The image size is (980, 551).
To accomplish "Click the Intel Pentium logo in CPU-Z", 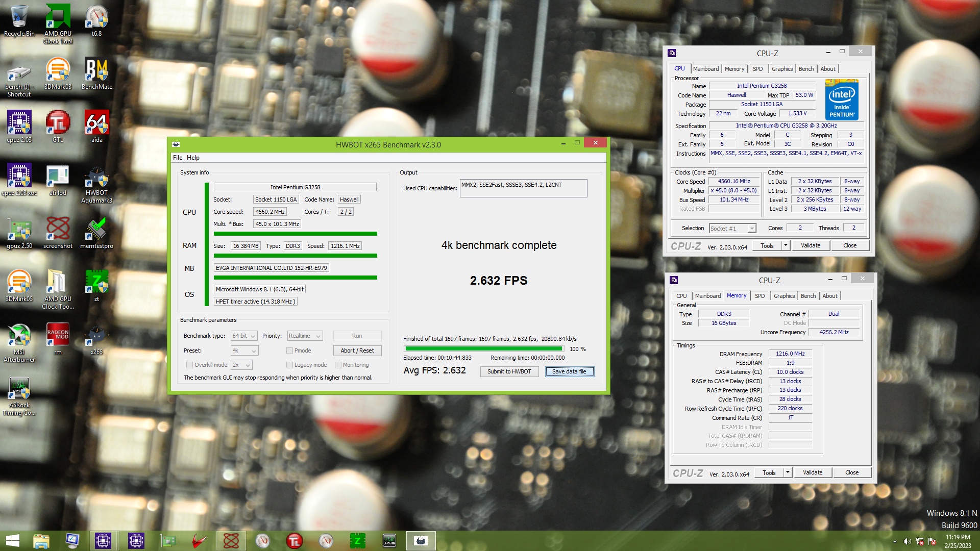I will 842,99.
